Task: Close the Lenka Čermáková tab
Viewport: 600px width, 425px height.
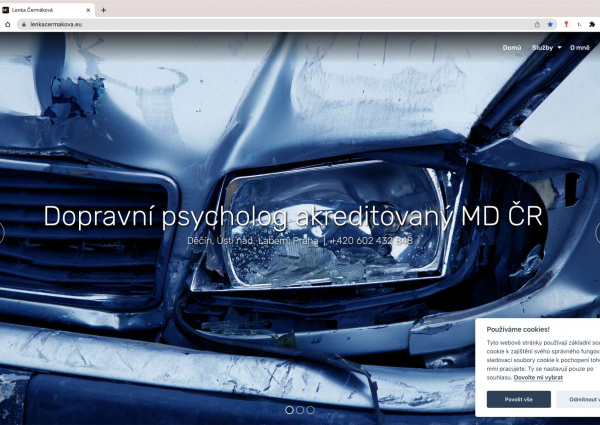Action: point(88,9)
